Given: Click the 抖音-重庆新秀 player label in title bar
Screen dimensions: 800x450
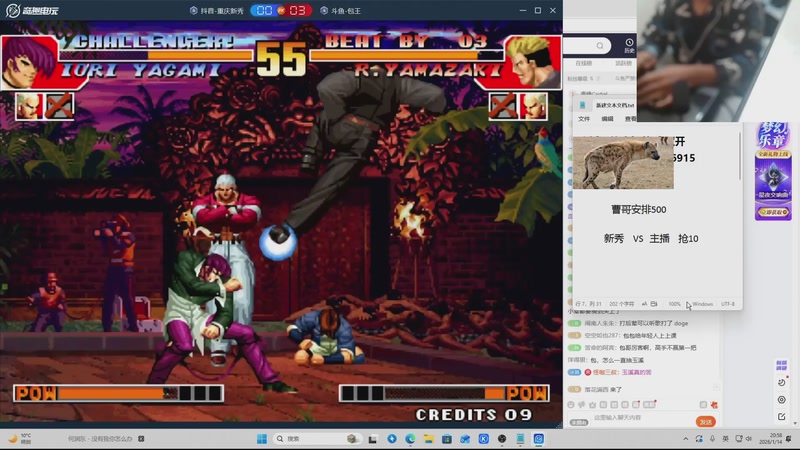Looking at the screenshot, I should [x=222, y=11].
